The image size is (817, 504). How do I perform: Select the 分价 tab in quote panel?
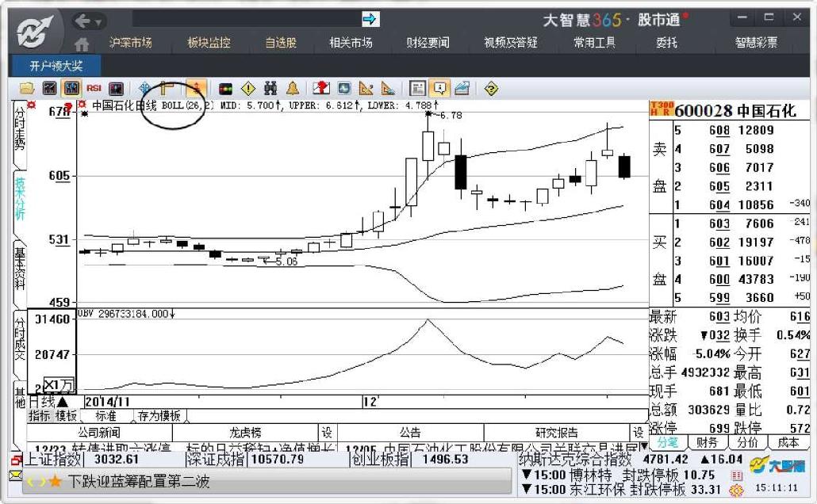coord(748,442)
